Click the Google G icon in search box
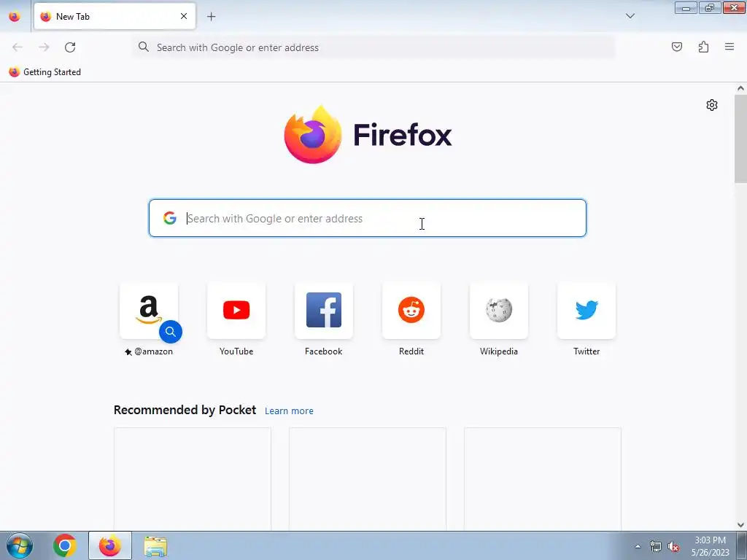747x560 pixels. [x=169, y=218]
